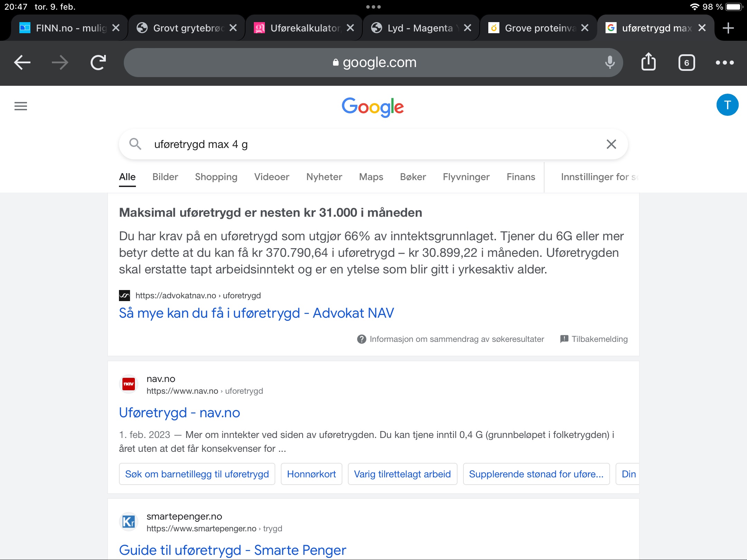747x560 pixels.
Task: Open the Uføretrygd - nav.no result
Action: point(179,413)
